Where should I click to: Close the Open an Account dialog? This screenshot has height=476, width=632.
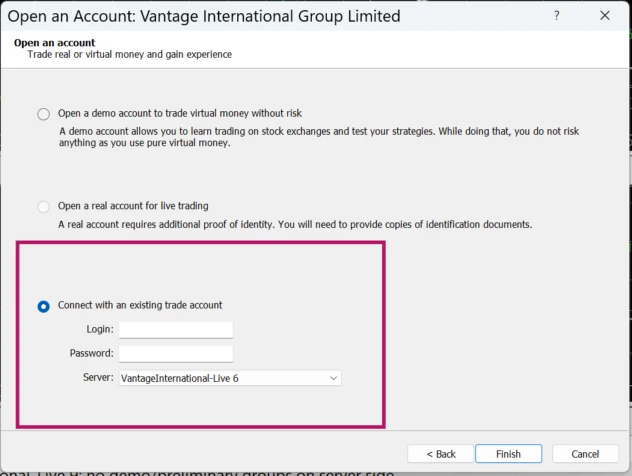605,16
